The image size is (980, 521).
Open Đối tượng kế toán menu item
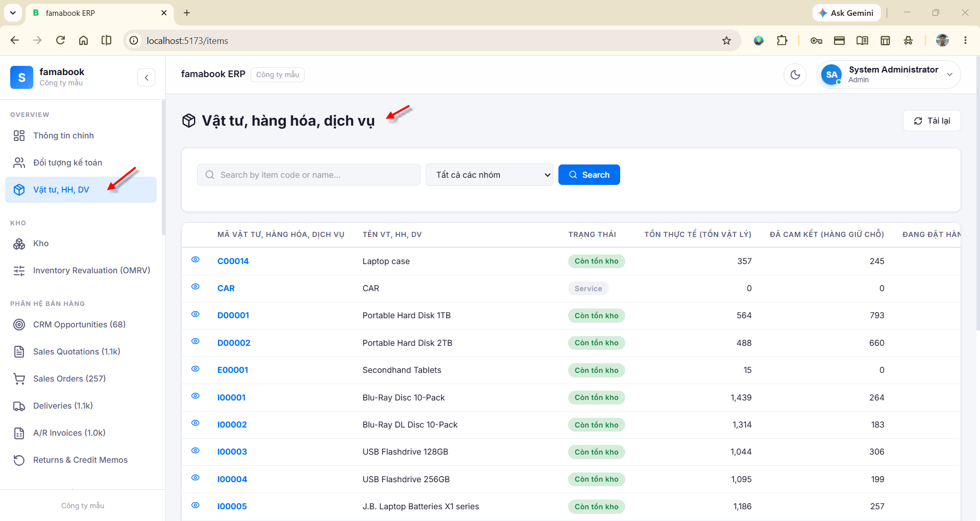[x=81, y=162]
